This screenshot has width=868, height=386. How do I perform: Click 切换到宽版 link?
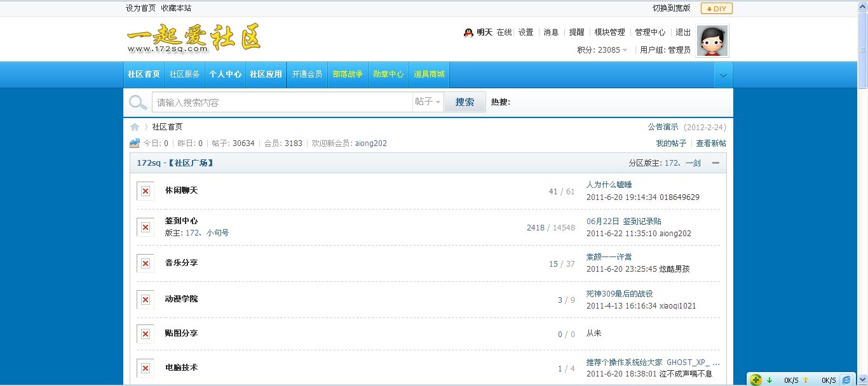point(672,8)
